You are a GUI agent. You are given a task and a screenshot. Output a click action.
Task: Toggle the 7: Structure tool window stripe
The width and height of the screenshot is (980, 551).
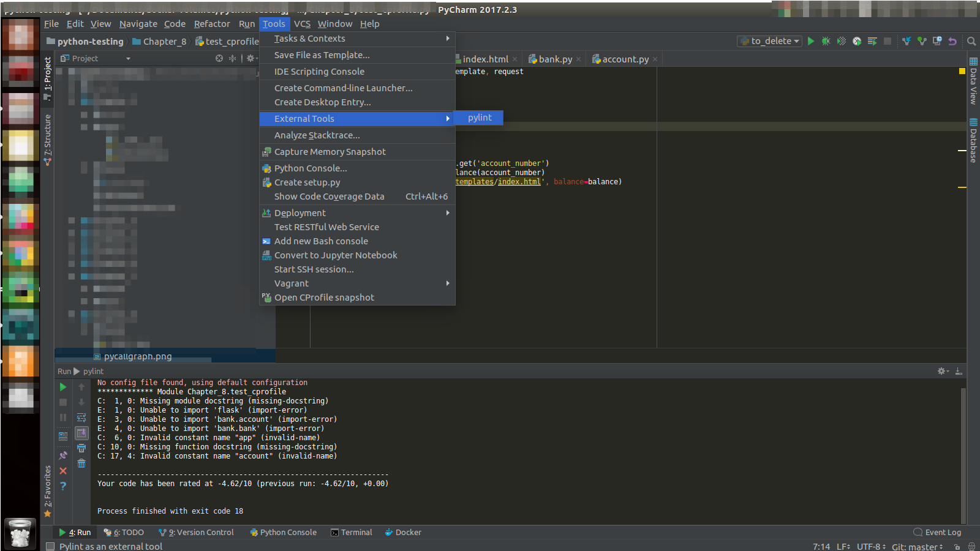point(48,140)
